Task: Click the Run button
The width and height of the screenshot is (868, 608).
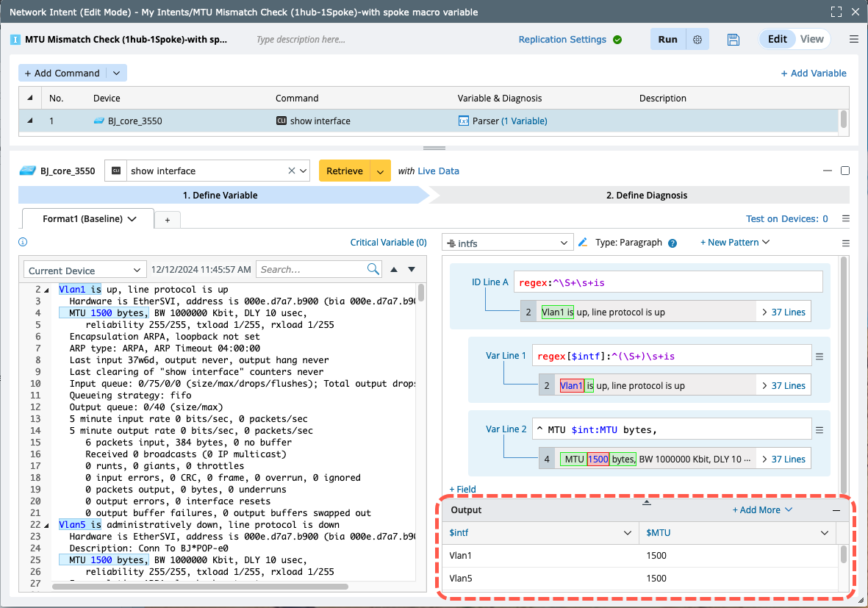Action: pyautogui.click(x=667, y=40)
